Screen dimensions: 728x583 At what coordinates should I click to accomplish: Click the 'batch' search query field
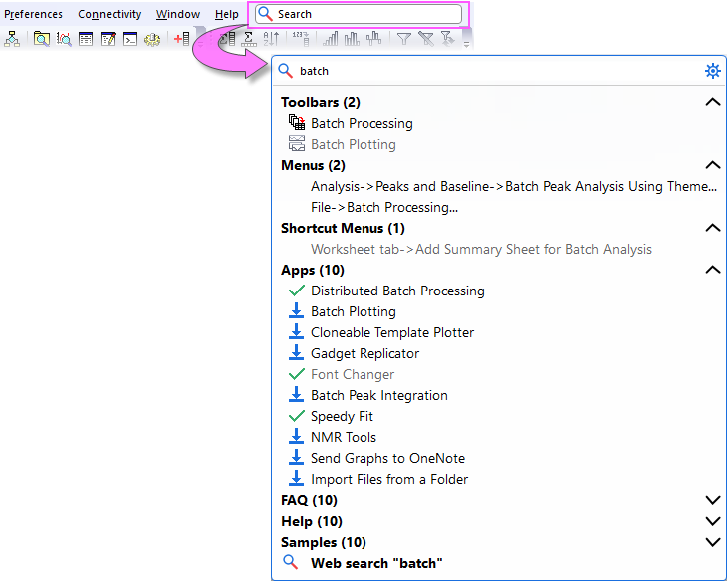(499, 71)
